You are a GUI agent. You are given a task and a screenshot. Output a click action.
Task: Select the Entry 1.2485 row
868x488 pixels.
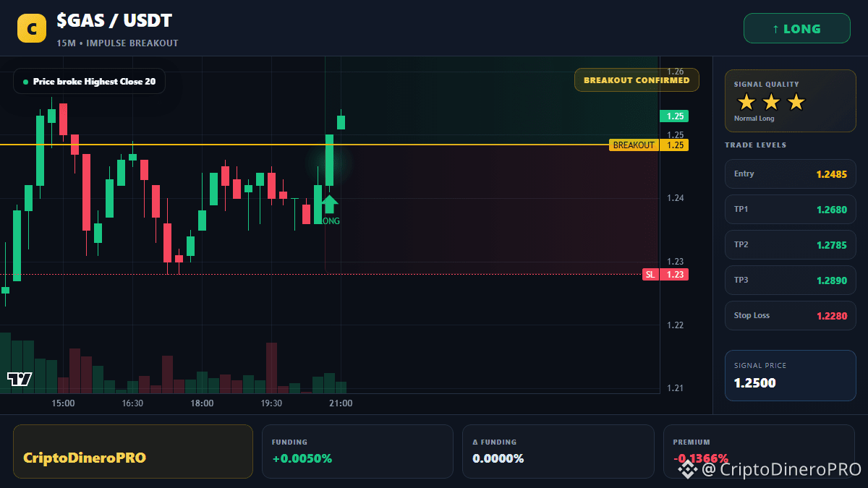[x=790, y=174]
